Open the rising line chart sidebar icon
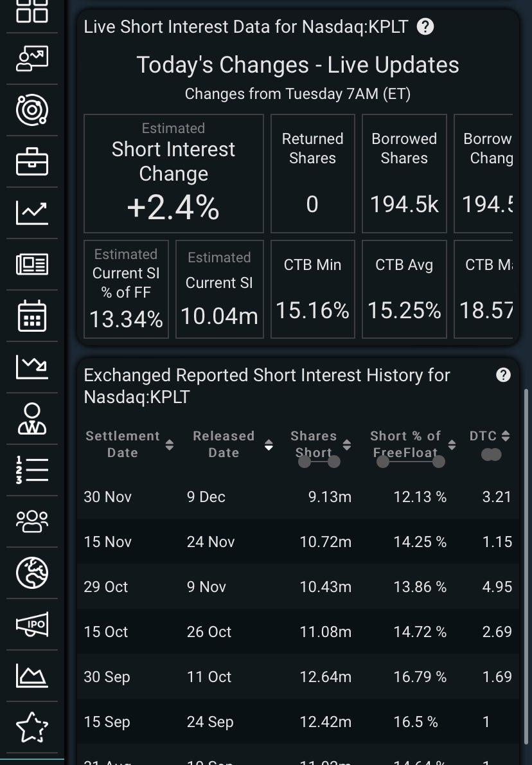 (x=32, y=213)
